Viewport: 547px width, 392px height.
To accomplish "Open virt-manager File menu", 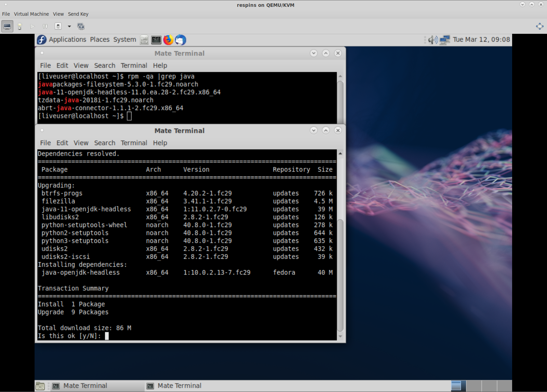I will click(6, 14).
